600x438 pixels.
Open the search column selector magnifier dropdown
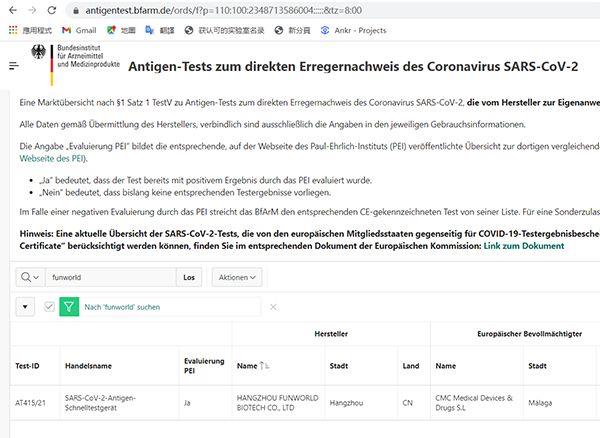click(30, 277)
